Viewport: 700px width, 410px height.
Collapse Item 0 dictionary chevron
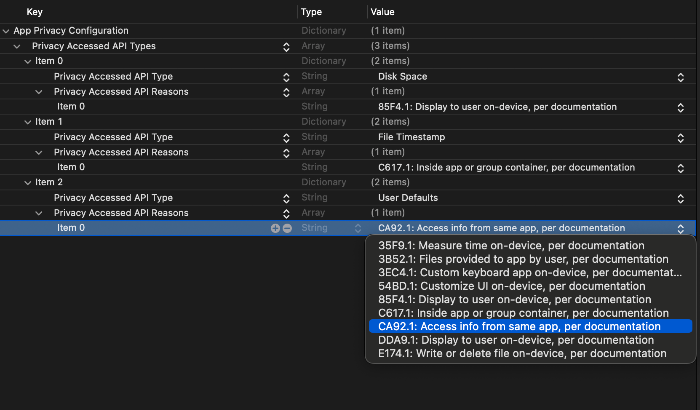28,62
